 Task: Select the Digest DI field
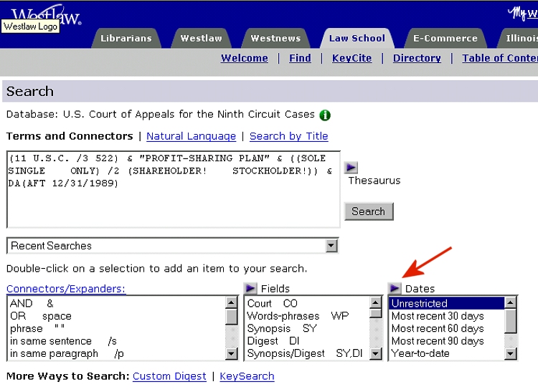[307, 341]
